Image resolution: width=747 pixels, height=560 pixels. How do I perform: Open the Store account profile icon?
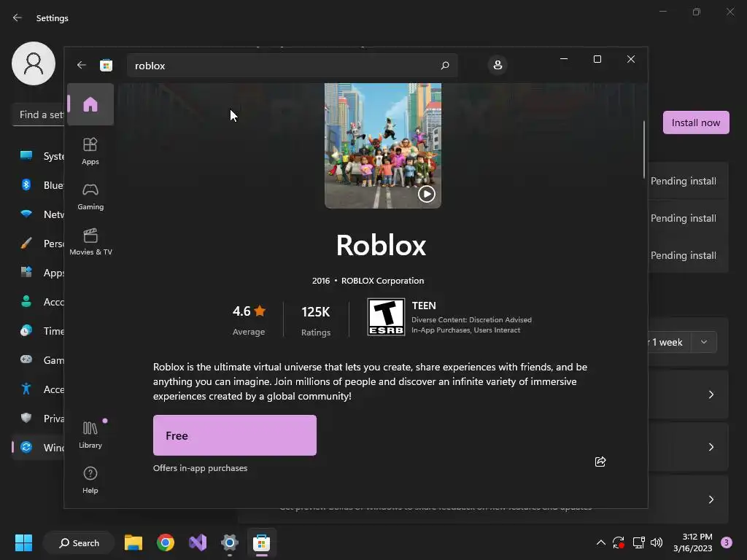[498, 65]
